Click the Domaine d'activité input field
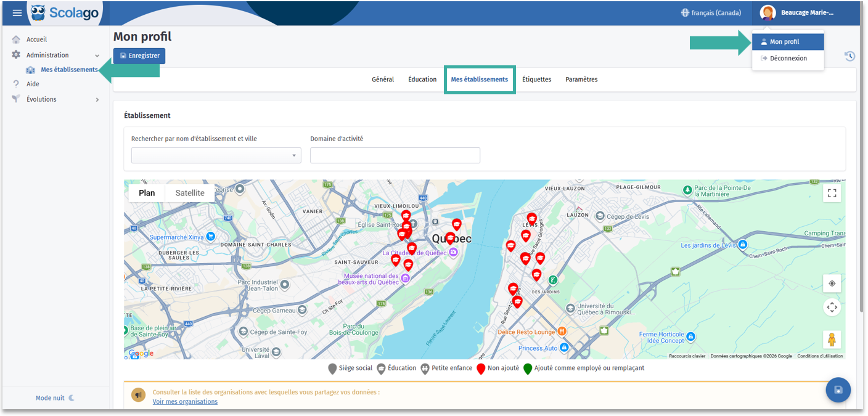This screenshot has height=416, width=868. click(395, 155)
